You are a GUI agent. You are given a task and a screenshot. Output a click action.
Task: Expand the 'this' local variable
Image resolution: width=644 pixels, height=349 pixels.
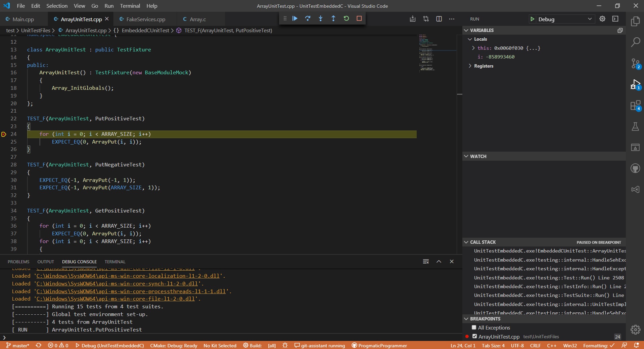pyautogui.click(x=473, y=48)
